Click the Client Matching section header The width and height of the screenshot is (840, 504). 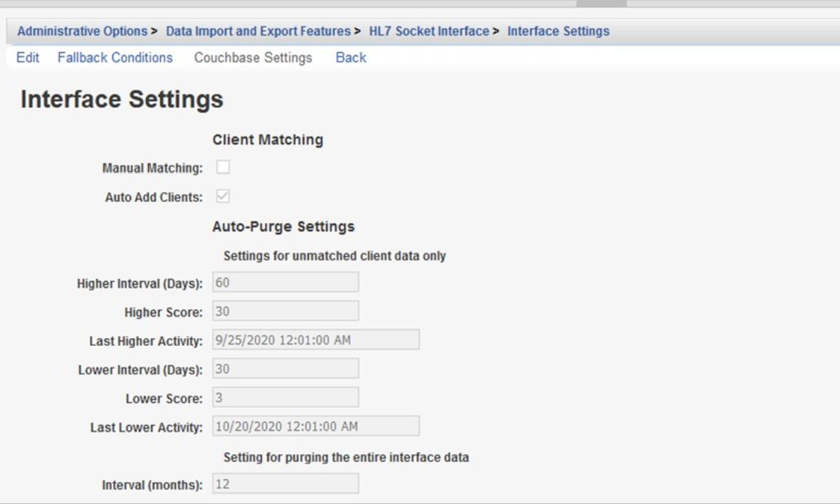pyautogui.click(x=268, y=140)
